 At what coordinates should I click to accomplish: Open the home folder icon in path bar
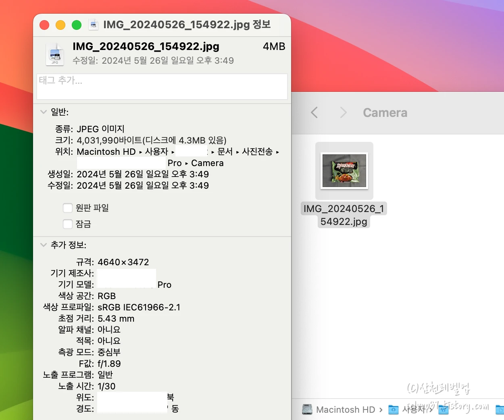[x=444, y=410]
